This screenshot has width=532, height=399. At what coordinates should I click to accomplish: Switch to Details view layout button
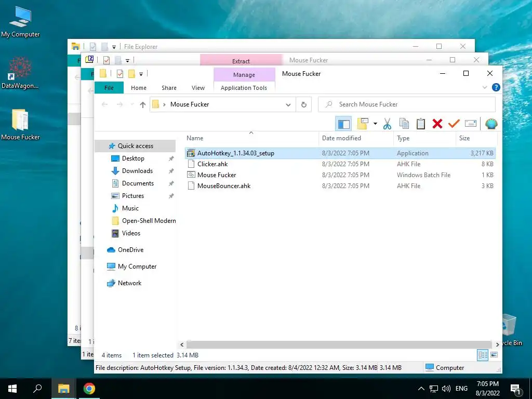483,355
